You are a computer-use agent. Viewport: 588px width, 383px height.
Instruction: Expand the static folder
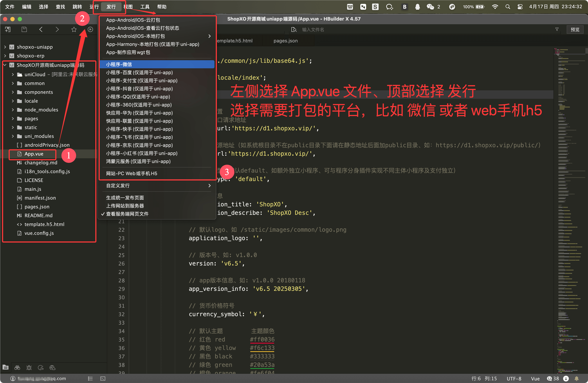coord(13,127)
